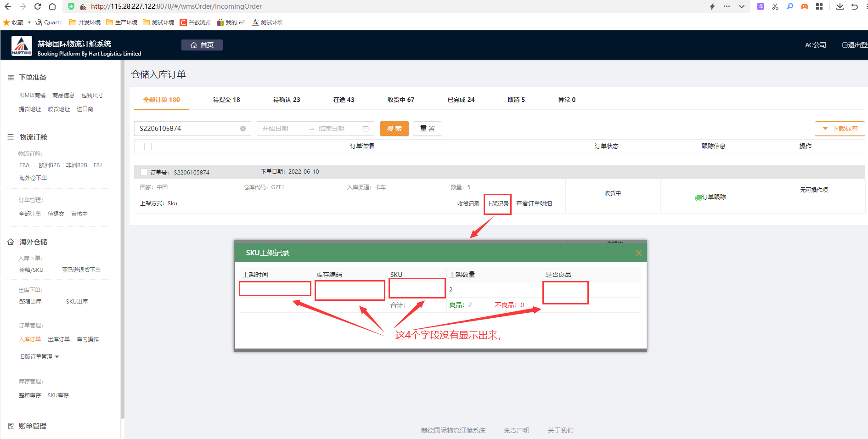Image resolution: width=868 pixels, height=439 pixels.
Task: Click the browser home icon
Action: click(52, 6)
